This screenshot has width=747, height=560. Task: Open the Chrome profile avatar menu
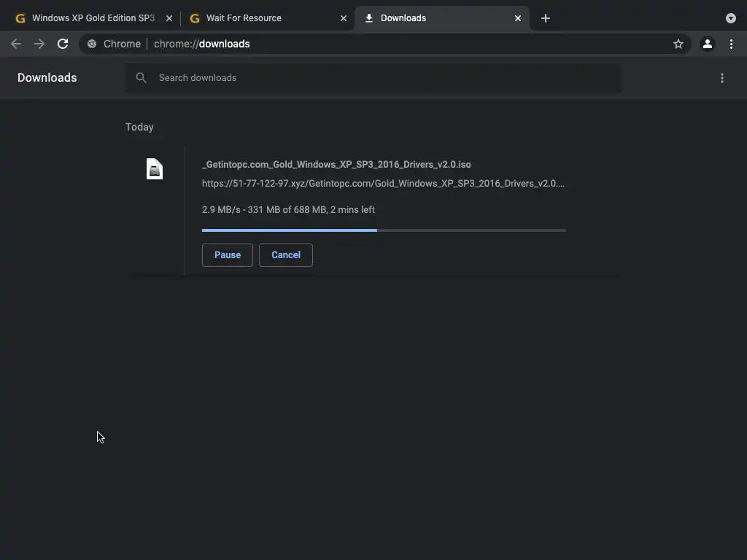(707, 44)
